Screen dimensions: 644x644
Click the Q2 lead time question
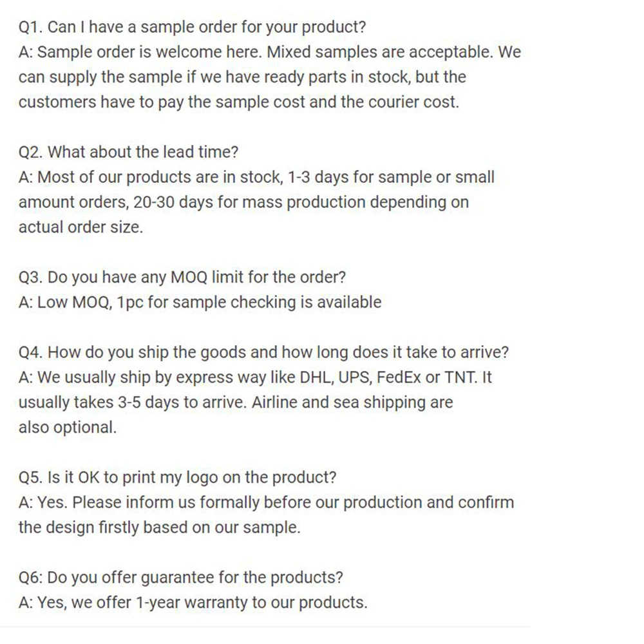click(129, 152)
